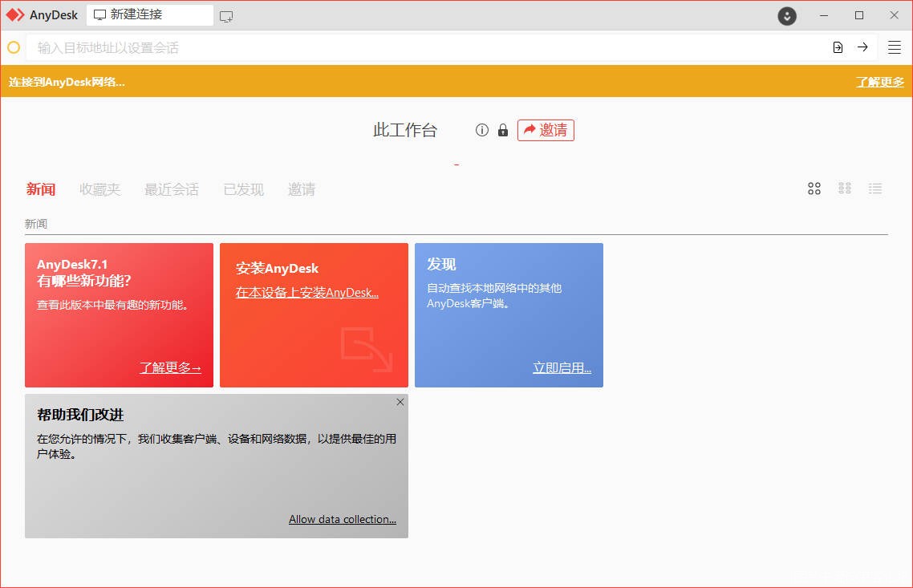Image resolution: width=913 pixels, height=588 pixels.
Task: Open the hamburger main menu
Action: click(895, 48)
